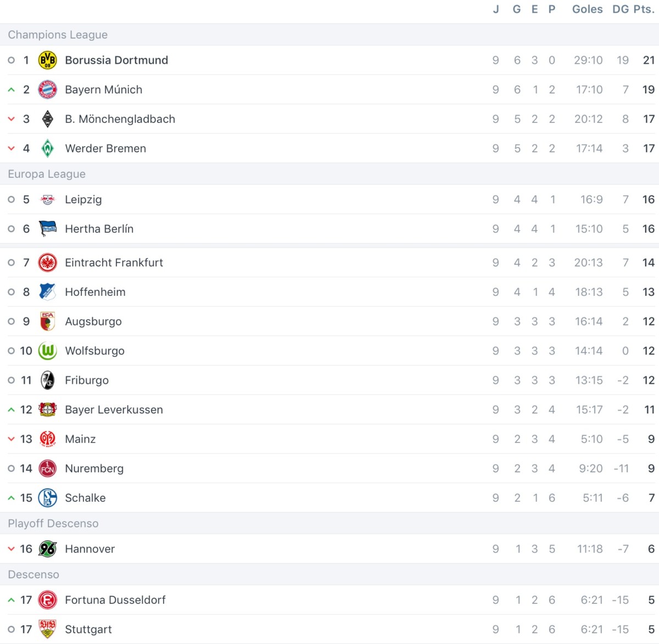659x644 pixels.
Task: Open the Hoffenheim team row
Action: click(329, 292)
